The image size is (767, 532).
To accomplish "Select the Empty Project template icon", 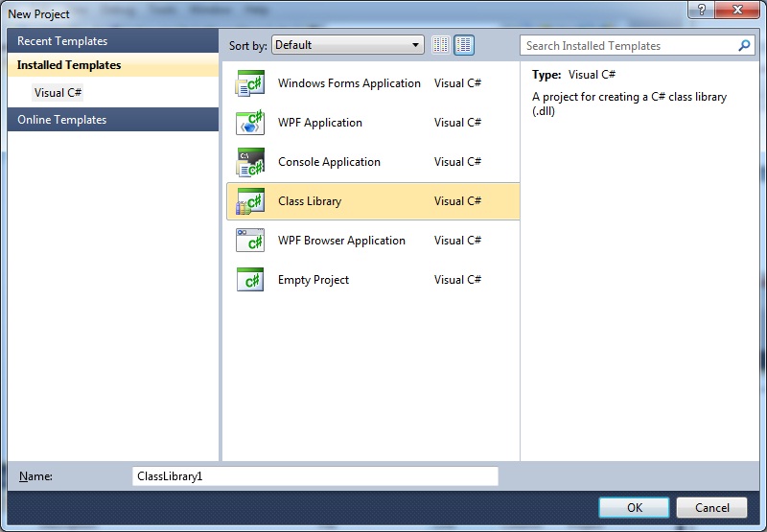I will click(250, 280).
